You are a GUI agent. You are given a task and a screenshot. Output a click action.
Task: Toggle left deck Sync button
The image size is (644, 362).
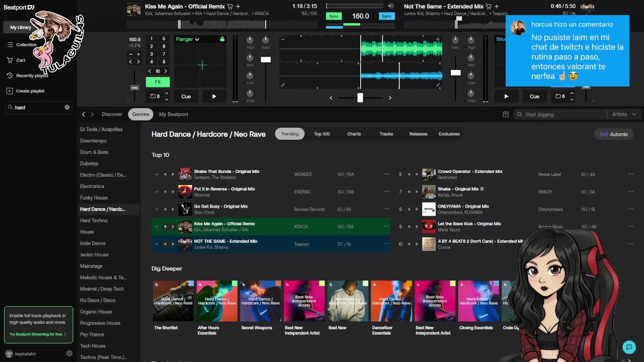point(334,16)
